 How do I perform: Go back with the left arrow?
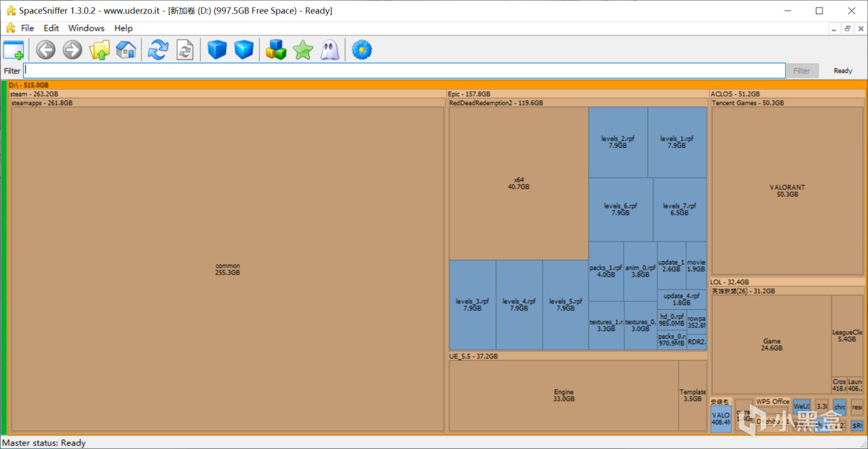tap(45, 50)
